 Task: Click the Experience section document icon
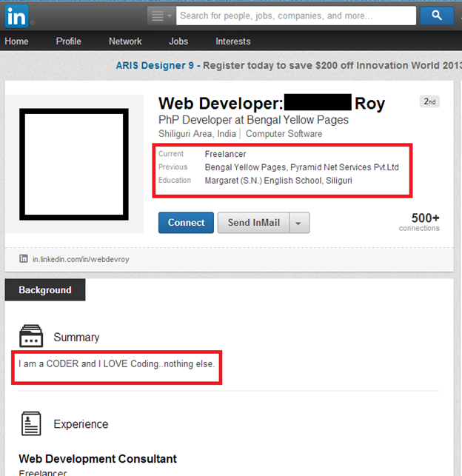(x=31, y=423)
